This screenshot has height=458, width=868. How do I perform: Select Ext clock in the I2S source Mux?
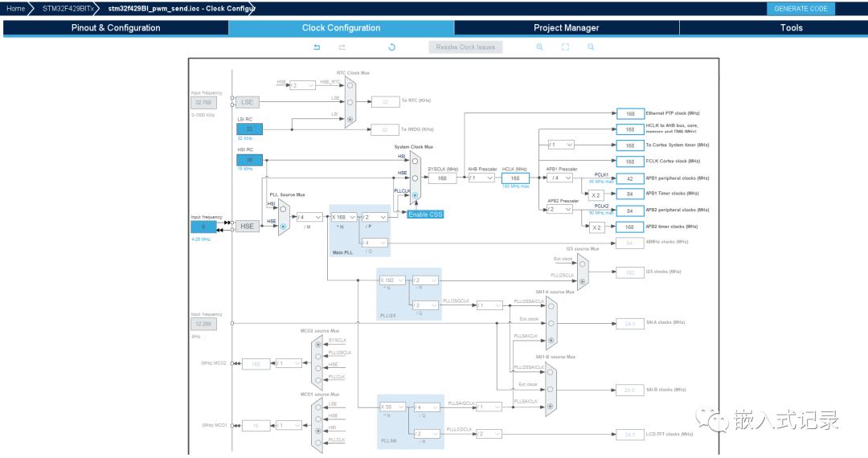(582, 264)
